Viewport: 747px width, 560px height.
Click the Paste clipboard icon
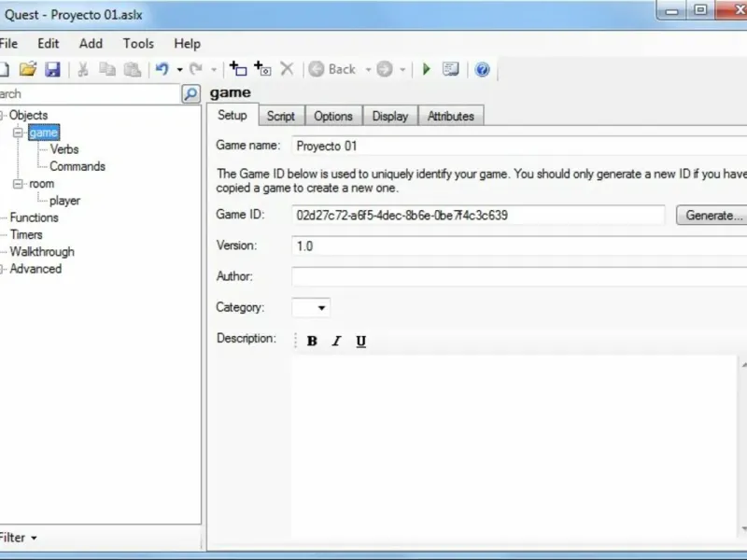[132, 69]
